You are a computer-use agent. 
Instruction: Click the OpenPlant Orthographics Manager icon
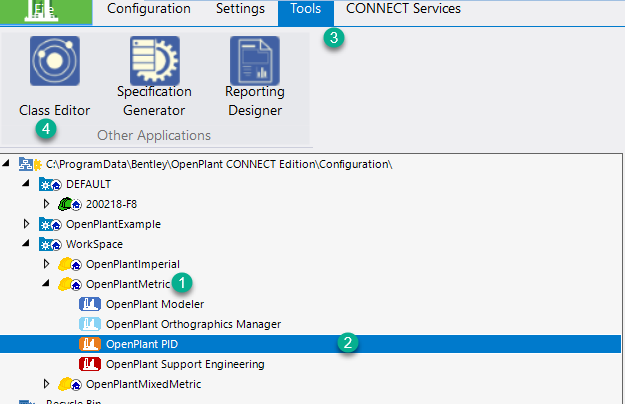pyautogui.click(x=90, y=324)
